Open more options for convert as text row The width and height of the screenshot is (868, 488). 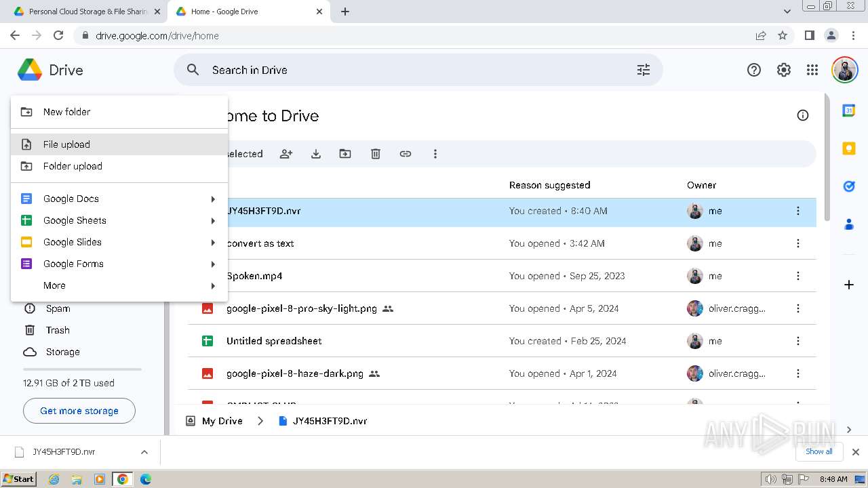pyautogui.click(x=798, y=243)
